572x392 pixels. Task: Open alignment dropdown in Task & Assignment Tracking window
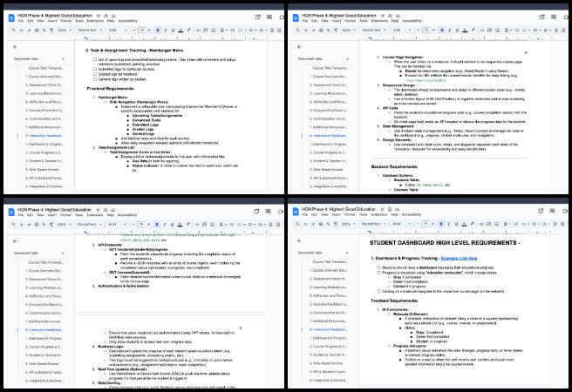[x=223, y=30]
